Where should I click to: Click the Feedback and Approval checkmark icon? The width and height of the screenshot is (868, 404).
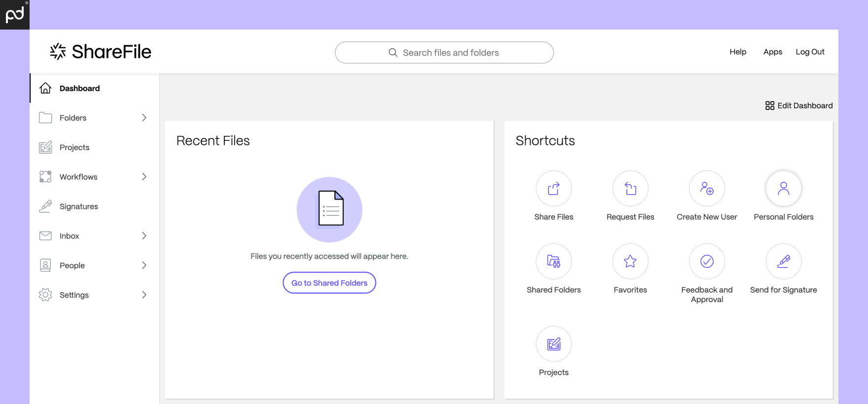click(707, 261)
